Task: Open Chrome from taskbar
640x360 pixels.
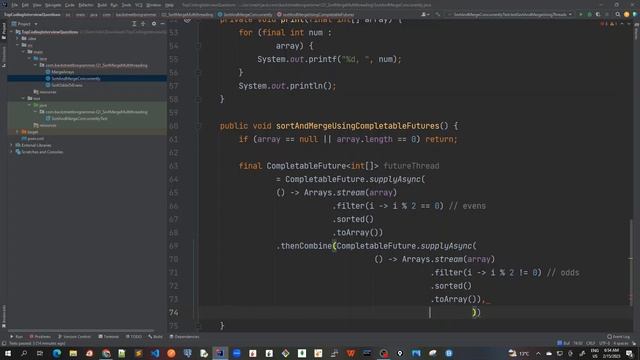Action: pos(106,353)
